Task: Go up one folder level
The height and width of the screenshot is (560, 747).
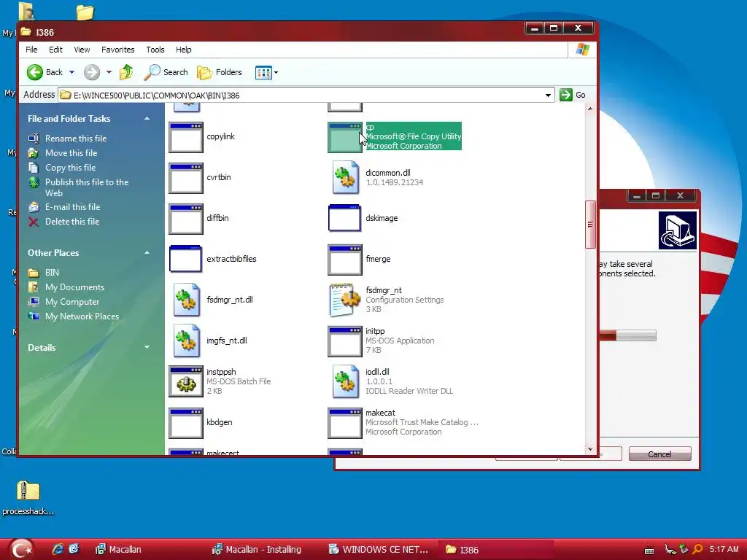Action: [x=126, y=72]
